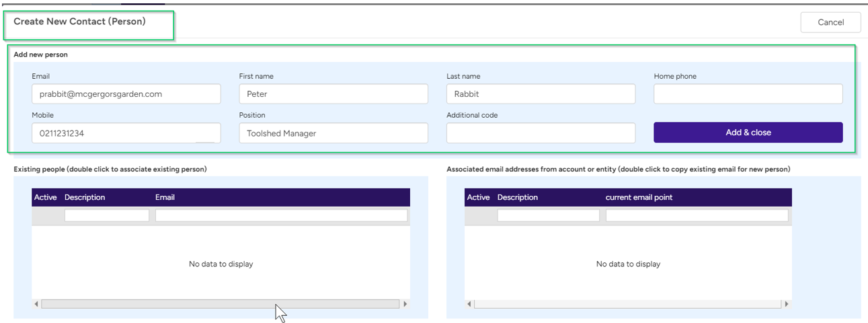Click right arrow of associated emails scrollbar
The image size is (868, 323).
pos(787,304)
